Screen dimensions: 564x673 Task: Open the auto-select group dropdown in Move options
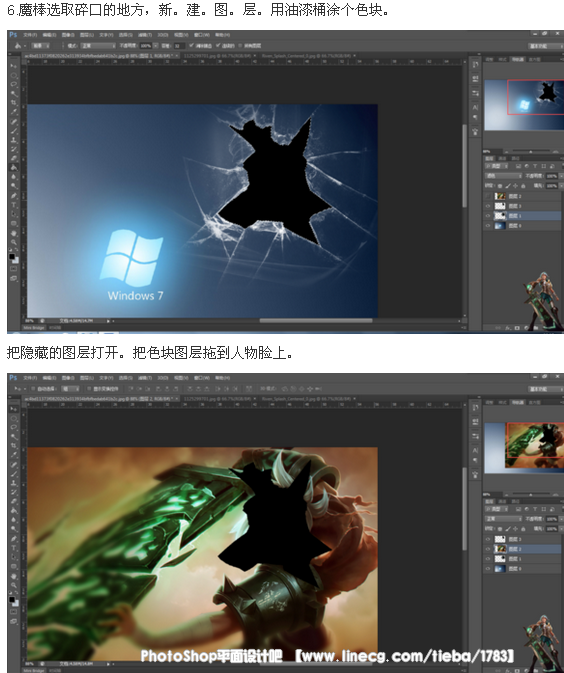click(x=70, y=389)
